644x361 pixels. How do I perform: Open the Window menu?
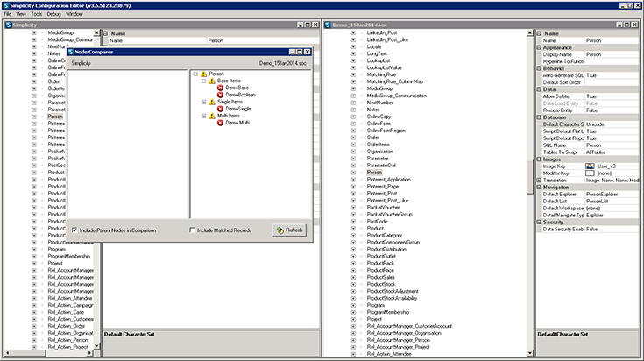(x=74, y=14)
